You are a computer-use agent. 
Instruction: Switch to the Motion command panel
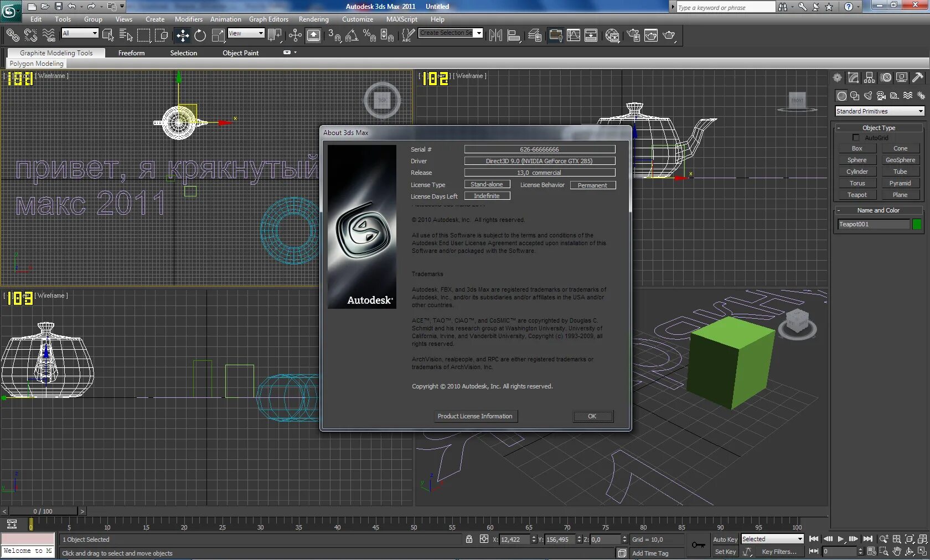pos(886,77)
